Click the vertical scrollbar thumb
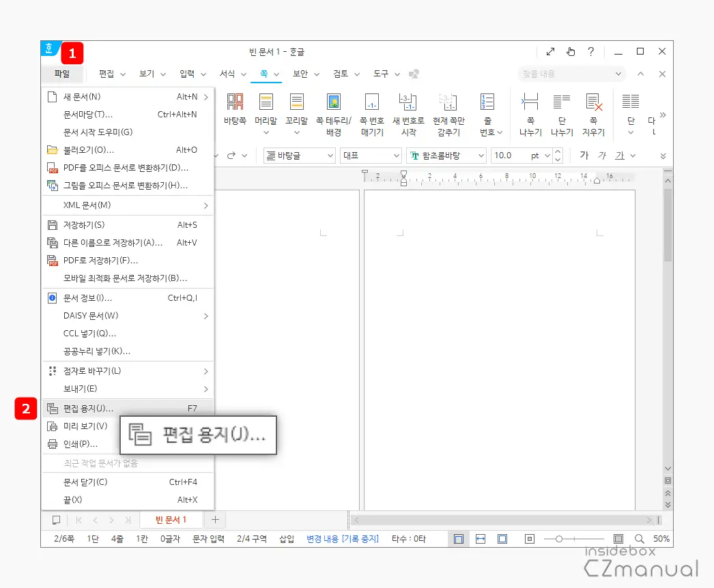Image resolution: width=714 pixels, height=588 pixels. 668,225
